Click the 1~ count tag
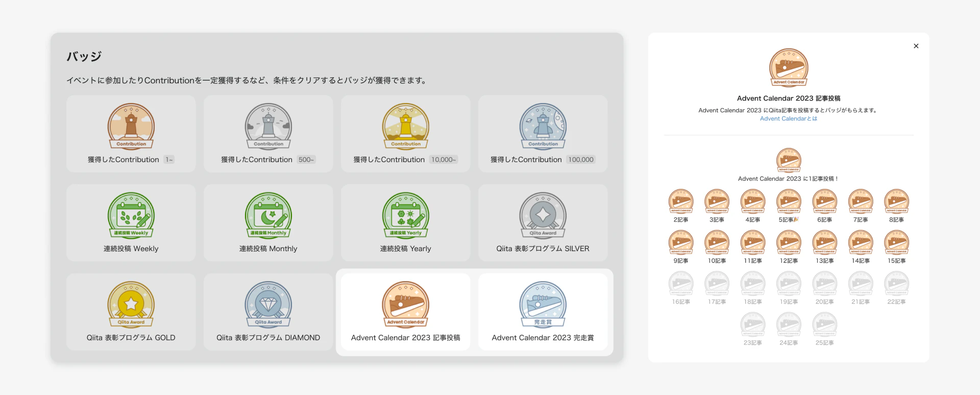This screenshot has width=980, height=395. click(x=169, y=160)
